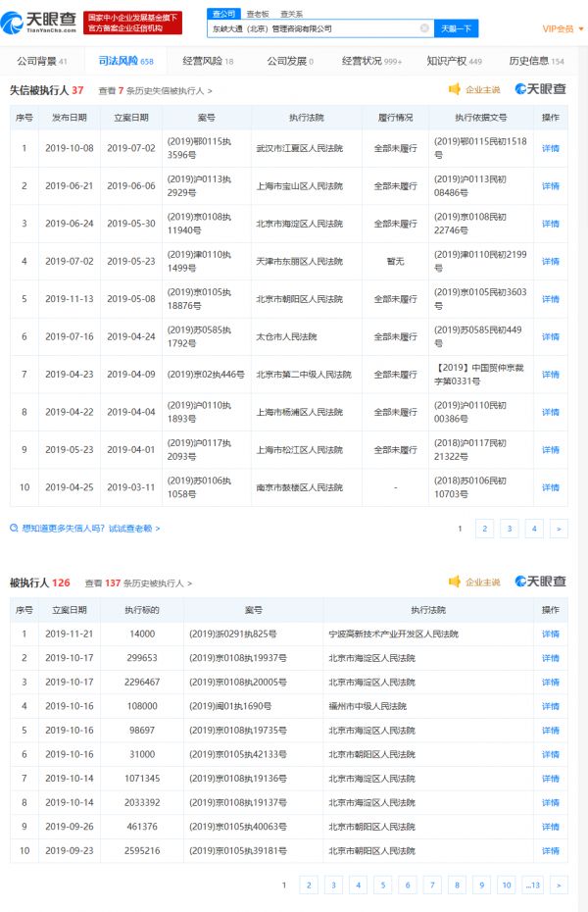Click the 企业主说 megaphone icon in 失信被执行人 section
Screen dimensions: 588x912
454,89
